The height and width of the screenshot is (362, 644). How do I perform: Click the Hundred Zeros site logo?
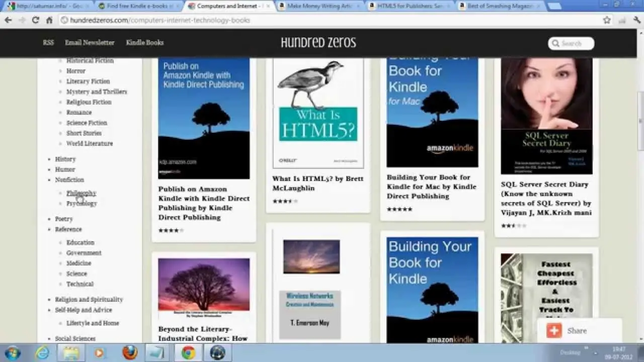318,43
